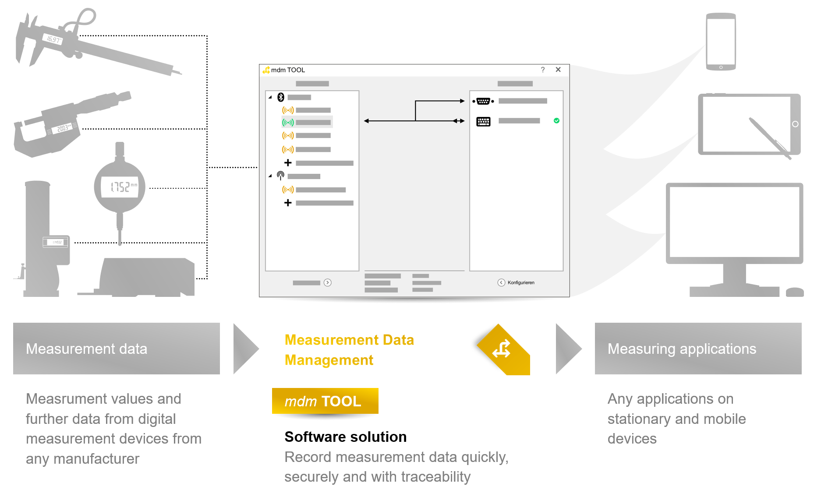Click the yellow Measurement Data Management arrow tag
The width and height of the screenshot is (821, 504).
(503, 350)
